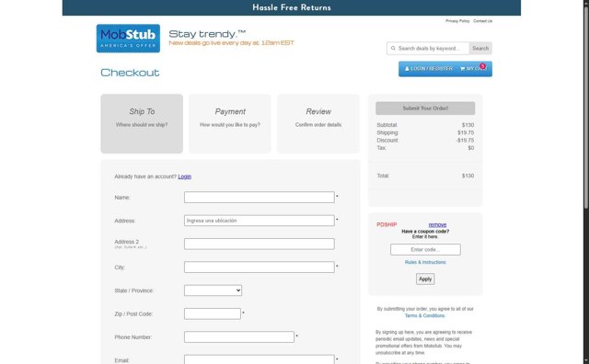Click the Checkout heading
Viewport: 589px width, 364px height.
pos(130,73)
